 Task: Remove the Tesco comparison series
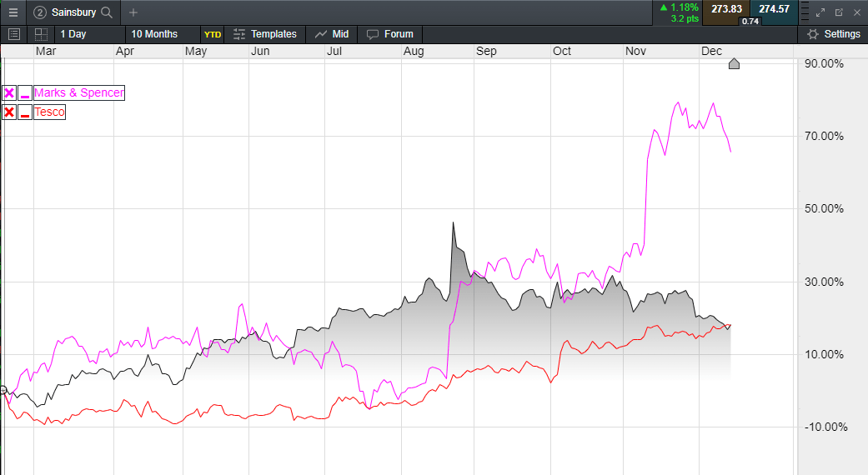(x=9, y=112)
